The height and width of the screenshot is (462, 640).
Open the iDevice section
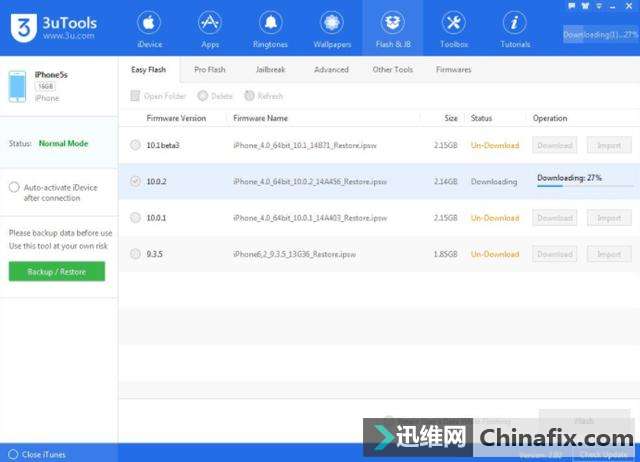coord(148,28)
